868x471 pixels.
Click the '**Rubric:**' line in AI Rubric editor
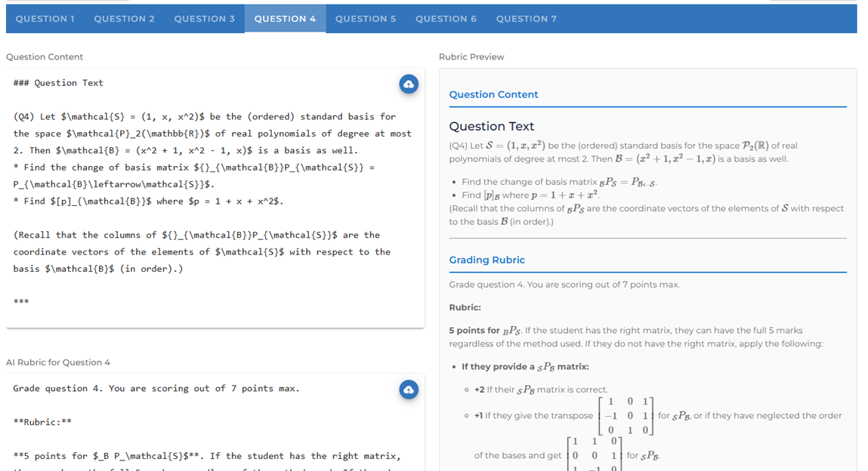pyautogui.click(x=42, y=422)
